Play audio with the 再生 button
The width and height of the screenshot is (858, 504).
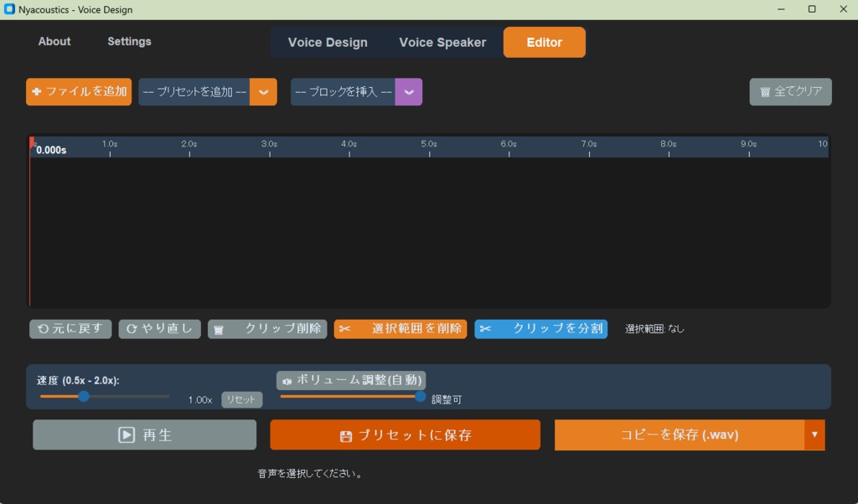coord(144,435)
